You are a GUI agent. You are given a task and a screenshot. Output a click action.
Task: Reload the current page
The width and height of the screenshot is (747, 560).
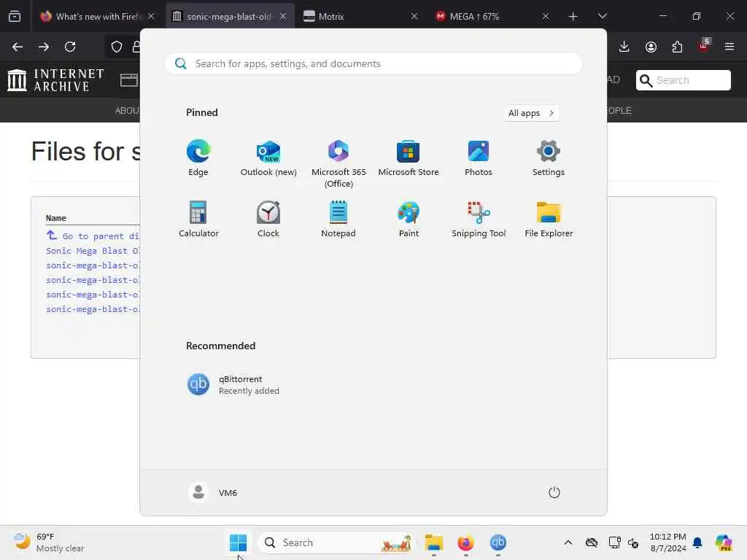[x=70, y=47]
